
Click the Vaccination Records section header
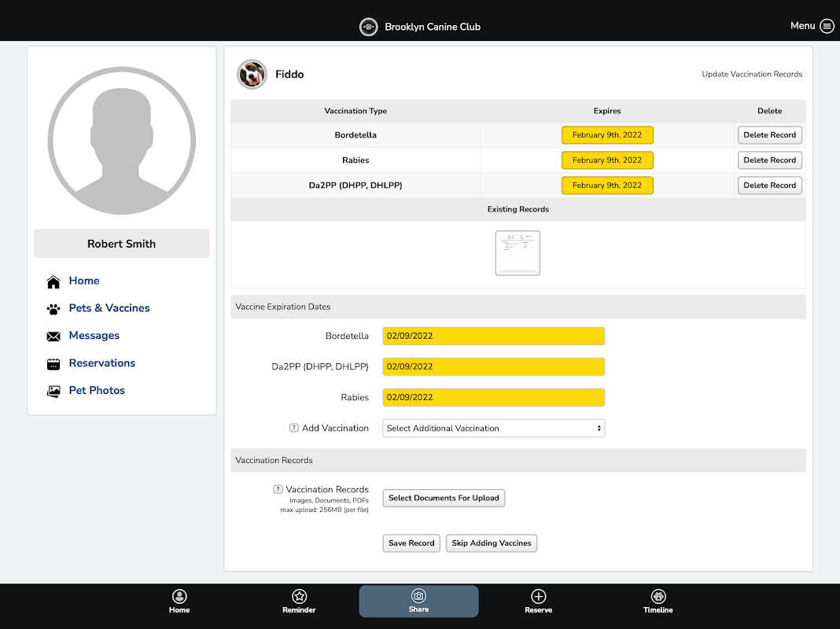[518, 461]
